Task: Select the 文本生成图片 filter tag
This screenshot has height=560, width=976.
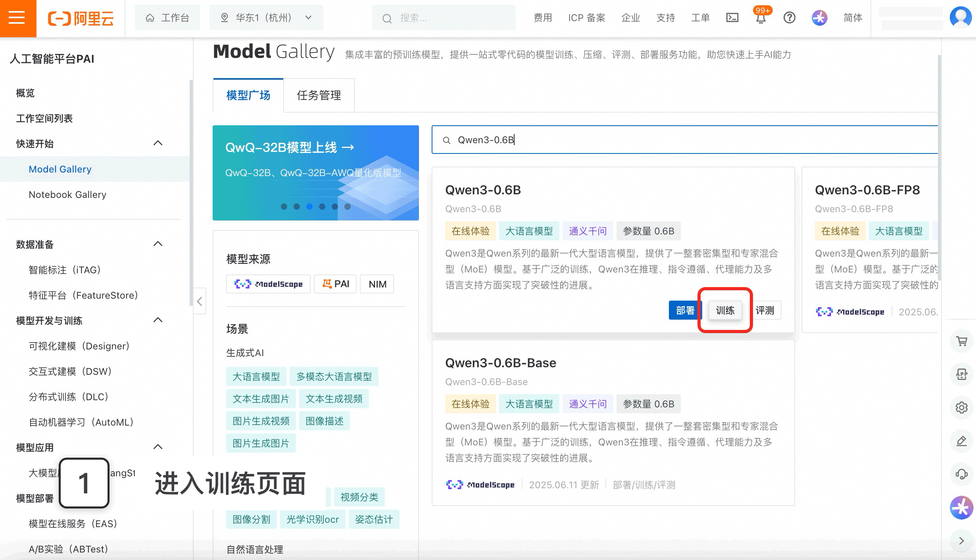Action: (x=261, y=399)
